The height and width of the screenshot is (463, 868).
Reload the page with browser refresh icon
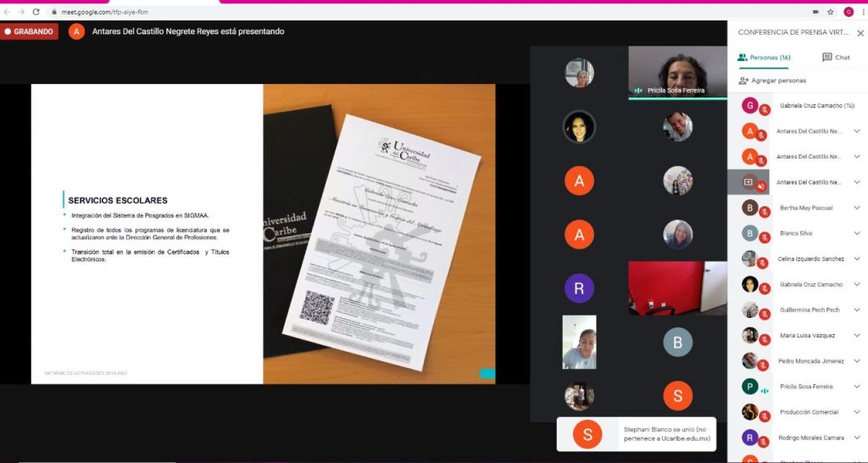(x=36, y=12)
